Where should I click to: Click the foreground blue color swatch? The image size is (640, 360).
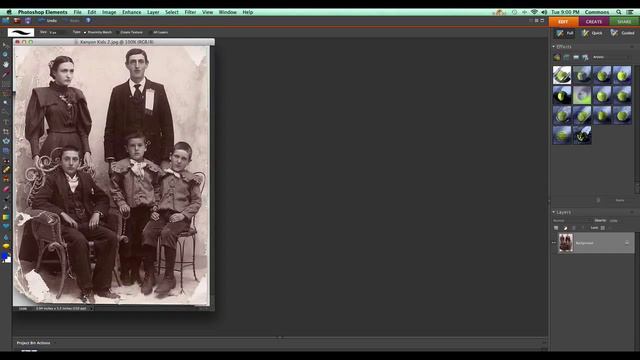[x=4, y=256]
